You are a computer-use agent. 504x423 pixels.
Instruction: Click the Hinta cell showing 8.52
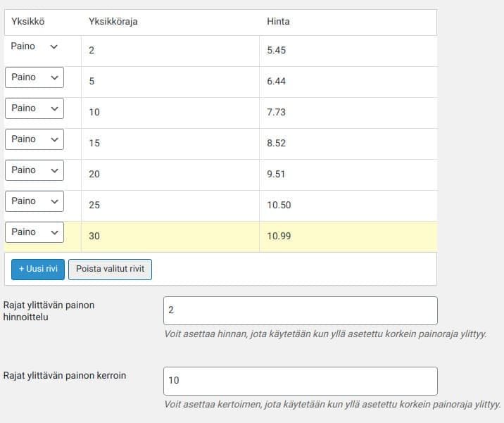click(x=348, y=144)
